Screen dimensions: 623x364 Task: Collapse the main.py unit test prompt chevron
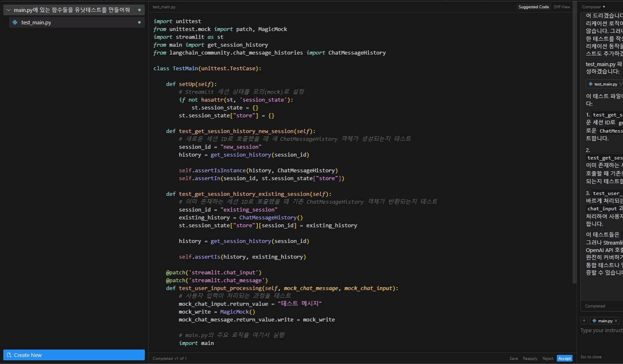[x=8, y=10]
